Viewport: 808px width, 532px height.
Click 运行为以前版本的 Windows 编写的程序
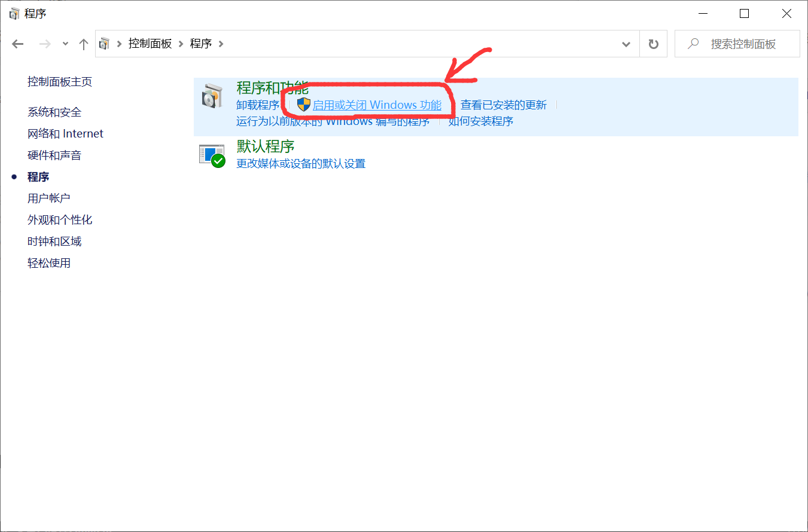point(333,121)
